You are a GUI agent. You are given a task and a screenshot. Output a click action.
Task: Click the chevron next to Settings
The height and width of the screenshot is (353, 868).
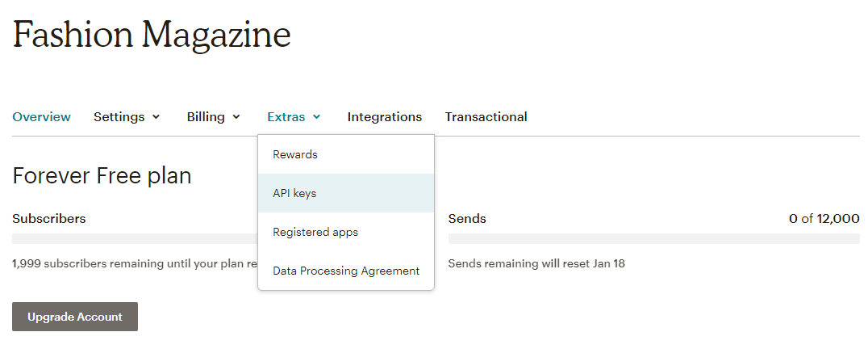[156, 117]
